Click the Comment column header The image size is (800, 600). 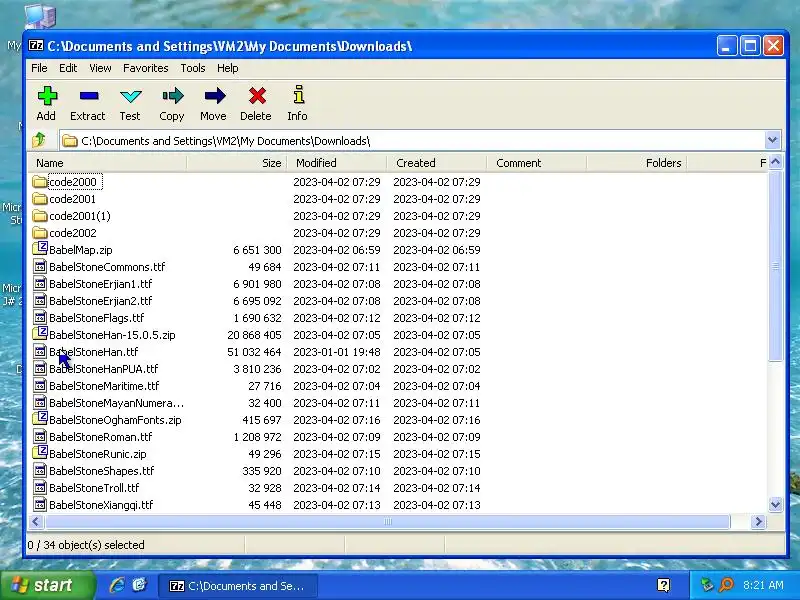point(537,163)
